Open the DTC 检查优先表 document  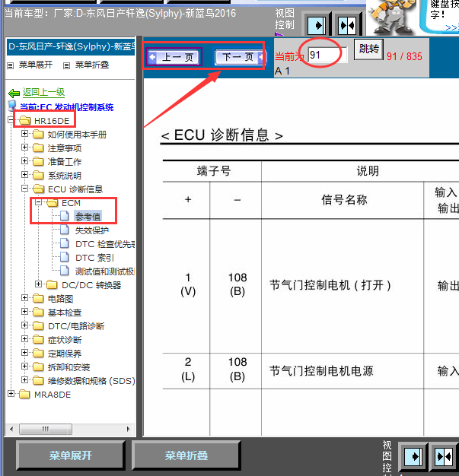point(105,244)
